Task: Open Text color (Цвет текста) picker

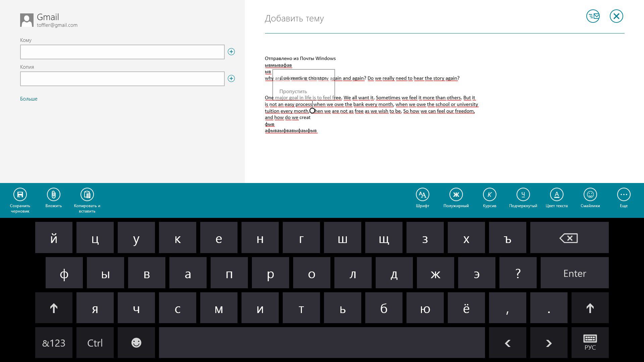Action: [x=557, y=194]
